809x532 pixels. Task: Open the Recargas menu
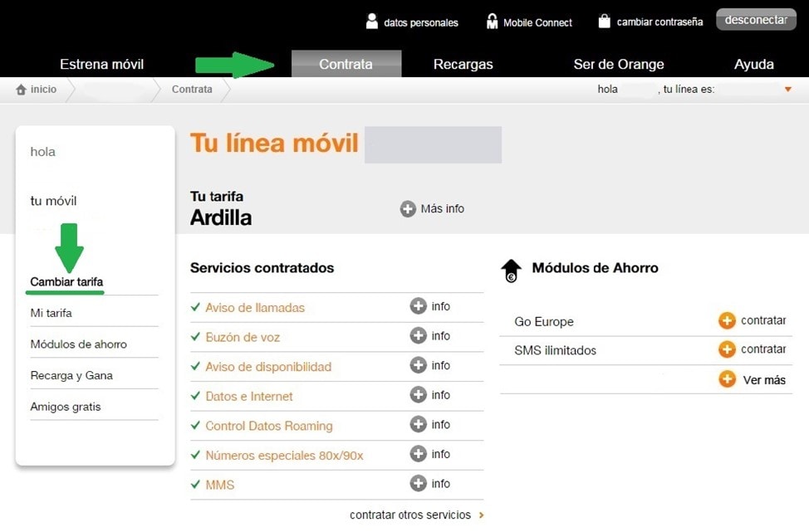[463, 64]
